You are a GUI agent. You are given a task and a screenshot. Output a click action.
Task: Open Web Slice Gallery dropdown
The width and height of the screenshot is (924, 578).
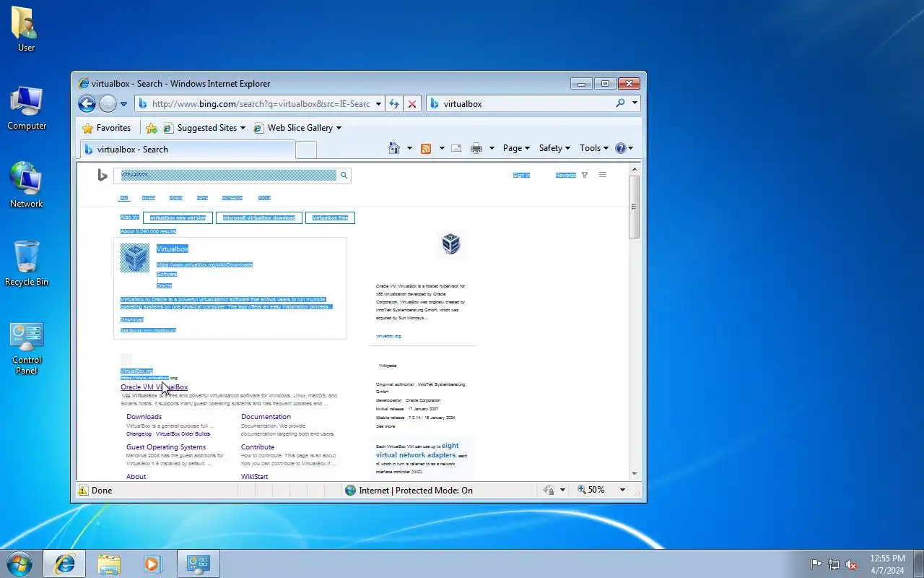(297, 128)
